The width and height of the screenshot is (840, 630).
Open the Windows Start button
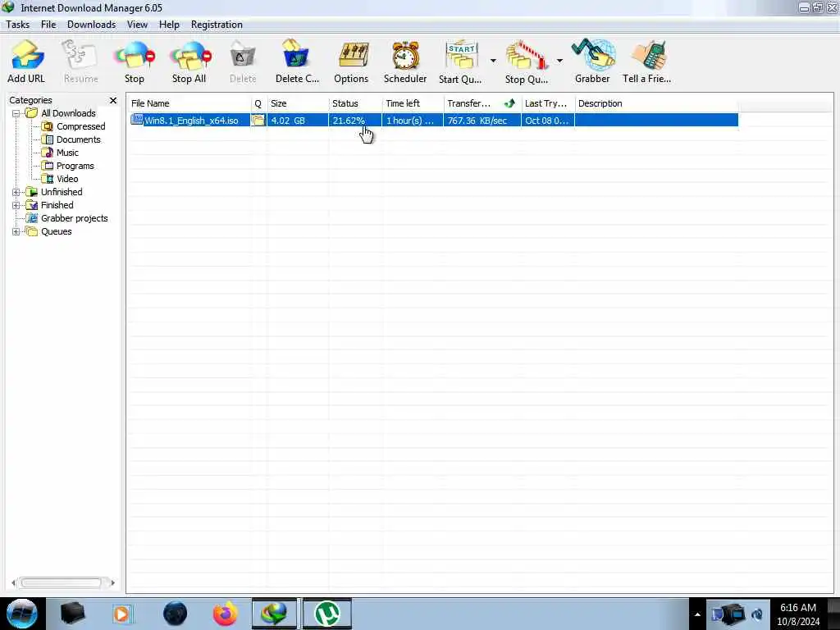[21, 614]
